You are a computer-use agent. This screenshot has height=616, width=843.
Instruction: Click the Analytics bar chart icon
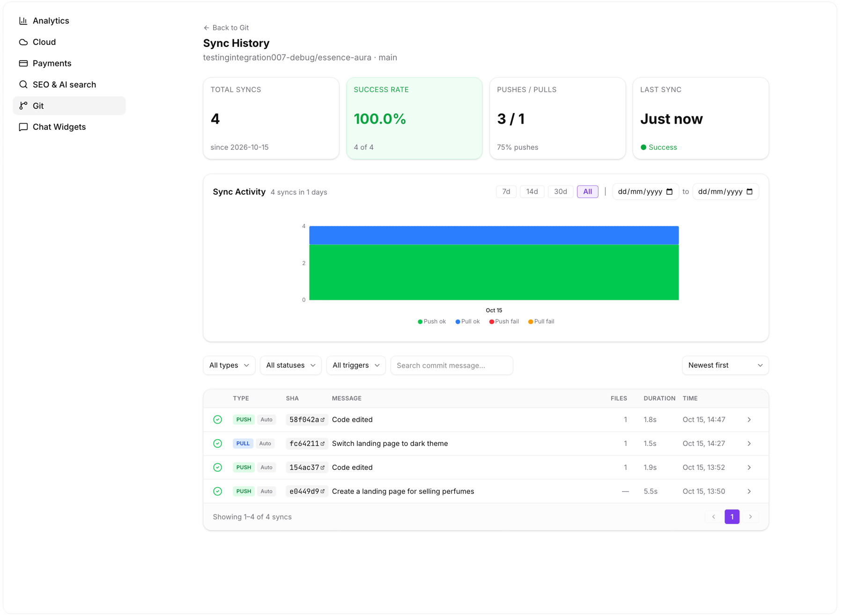pos(23,21)
